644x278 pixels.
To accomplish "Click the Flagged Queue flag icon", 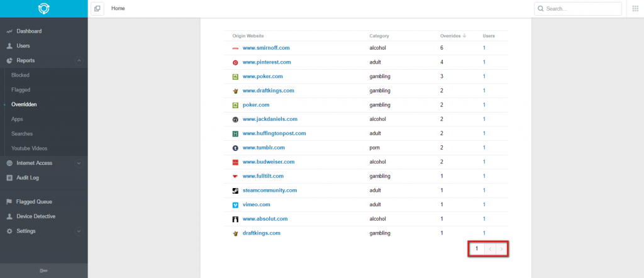I will [9, 202].
